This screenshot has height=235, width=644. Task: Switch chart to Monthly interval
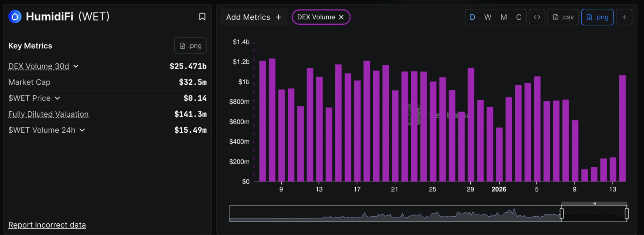(504, 17)
